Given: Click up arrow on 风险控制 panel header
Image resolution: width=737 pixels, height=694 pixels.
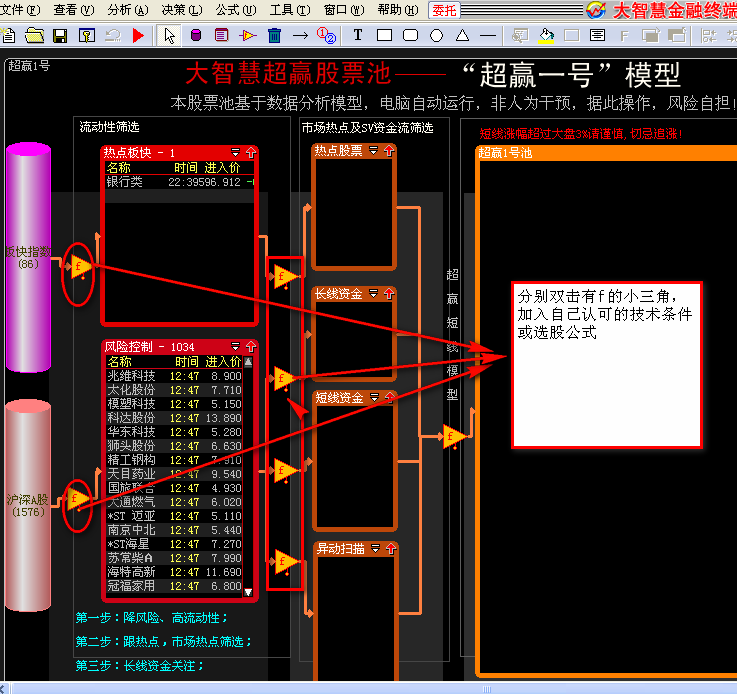Looking at the screenshot, I should coord(251,346).
